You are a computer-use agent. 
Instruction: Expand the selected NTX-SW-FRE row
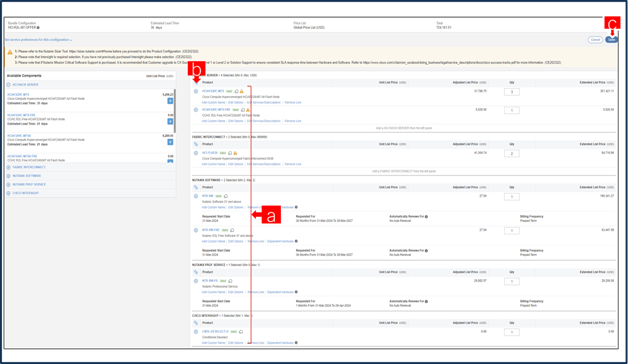pos(196,230)
